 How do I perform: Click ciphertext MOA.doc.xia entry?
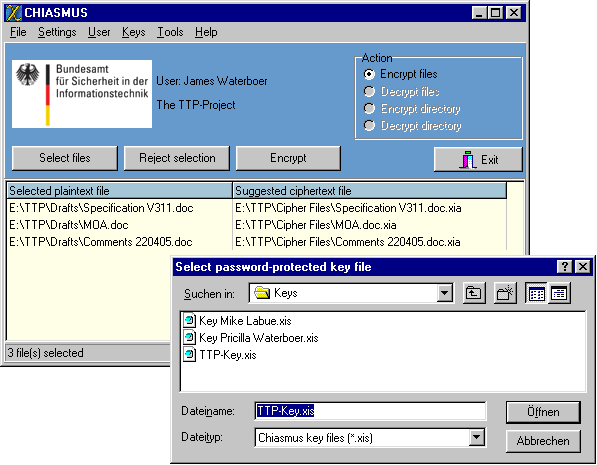click(x=316, y=225)
